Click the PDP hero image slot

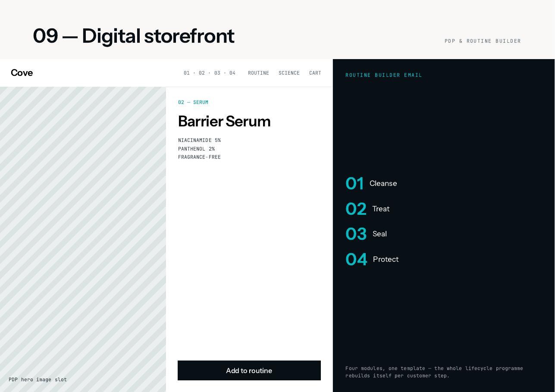83,239
